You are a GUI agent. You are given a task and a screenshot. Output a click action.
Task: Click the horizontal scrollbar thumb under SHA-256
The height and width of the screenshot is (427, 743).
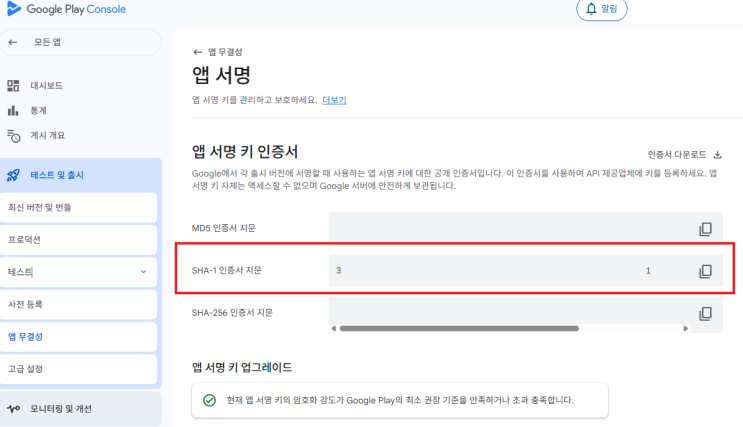(x=459, y=328)
